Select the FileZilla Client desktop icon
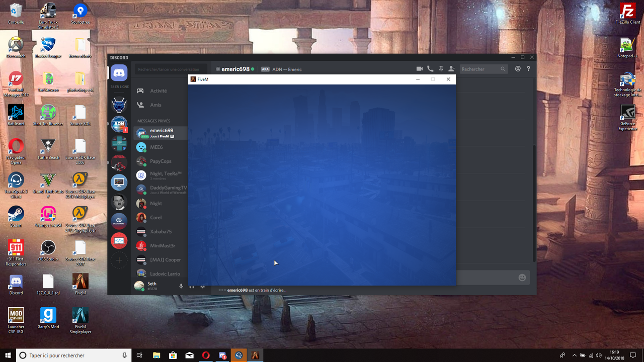Screen dimensions: 644x362 click(x=627, y=14)
